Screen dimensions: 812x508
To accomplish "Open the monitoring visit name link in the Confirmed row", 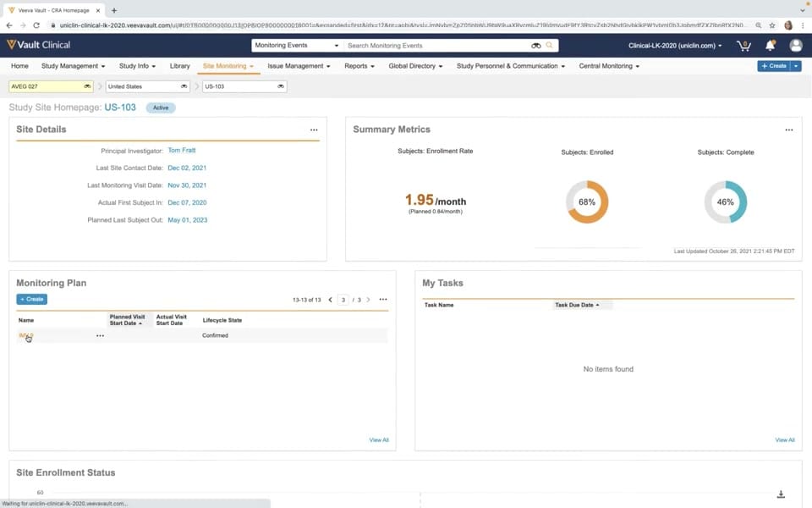I will [x=26, y=336].
